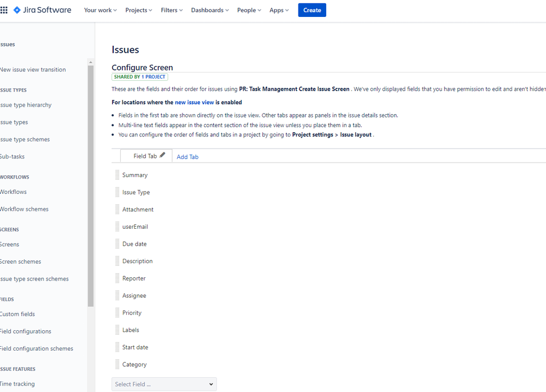Expand the Dashboards dropdown

point(209,10)
